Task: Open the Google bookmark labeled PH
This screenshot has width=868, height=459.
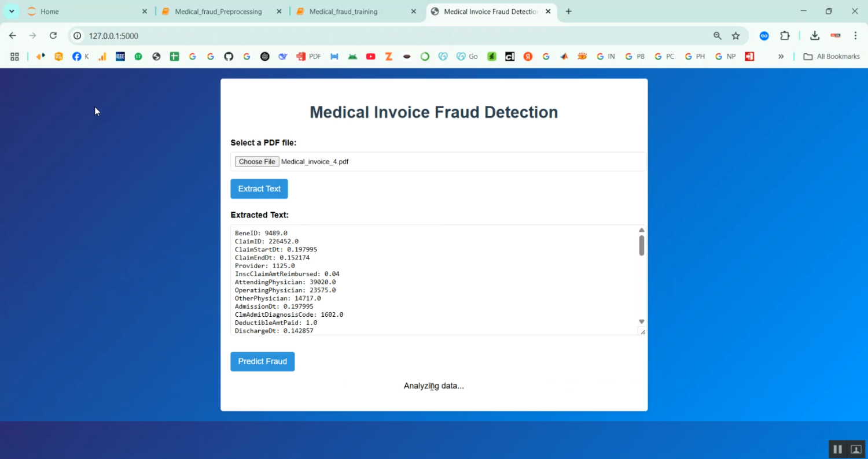Action: click(x=694, y=57)
